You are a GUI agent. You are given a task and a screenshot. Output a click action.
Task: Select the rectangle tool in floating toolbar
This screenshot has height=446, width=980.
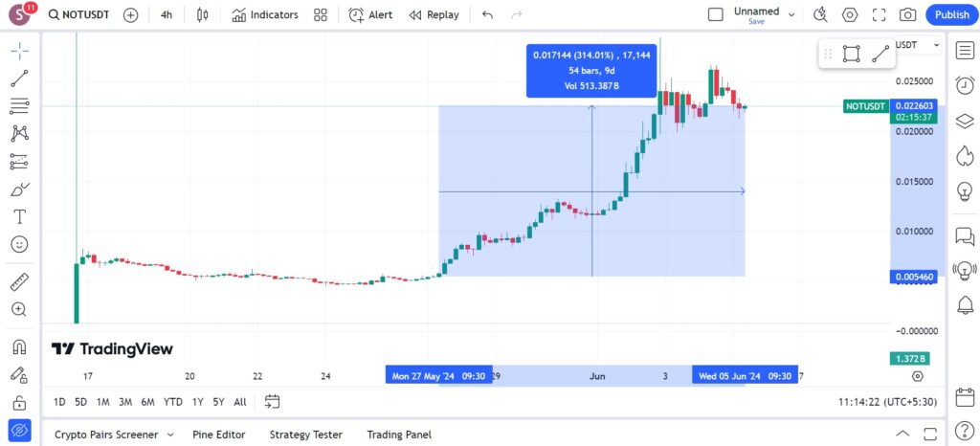click(x=851, y=54)
